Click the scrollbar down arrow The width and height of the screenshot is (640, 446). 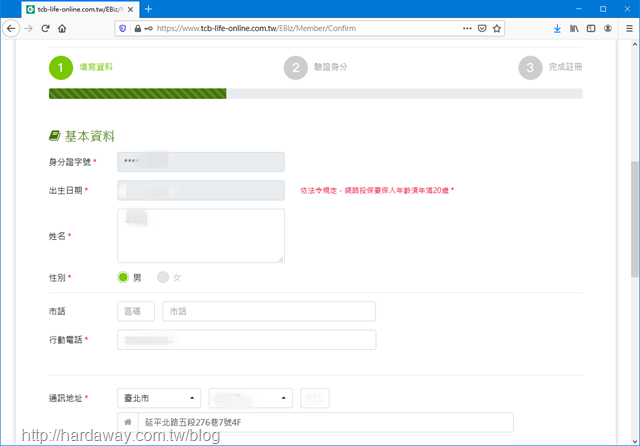[x=635, y=441]
